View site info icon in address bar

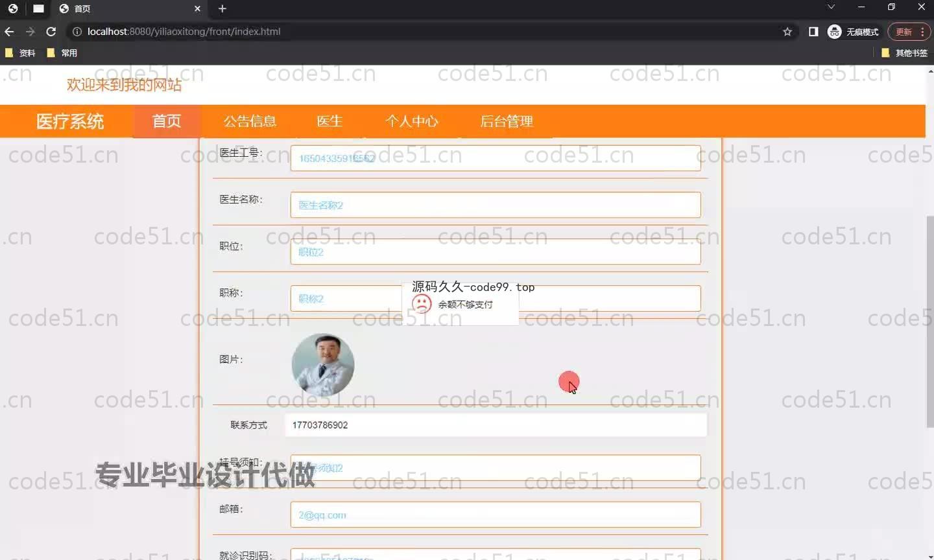pyautogui.click(x=77, y=31)
